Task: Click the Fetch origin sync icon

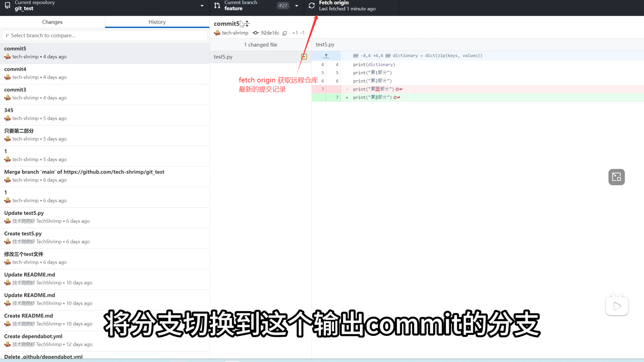Action: coord(312,6)
